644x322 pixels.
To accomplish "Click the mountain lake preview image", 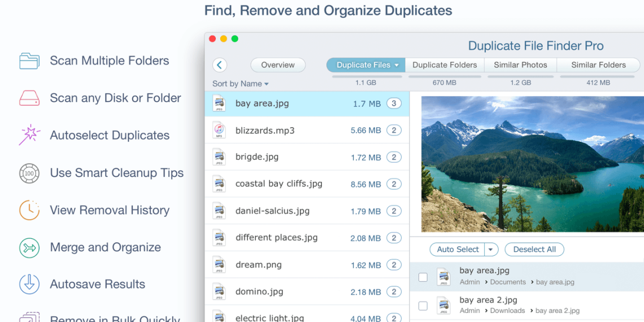I will [x=532, y=164].
